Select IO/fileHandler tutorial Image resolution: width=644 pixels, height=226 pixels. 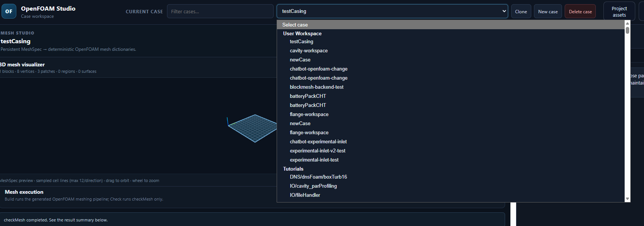pyautogui.click(x=451, y=195)
